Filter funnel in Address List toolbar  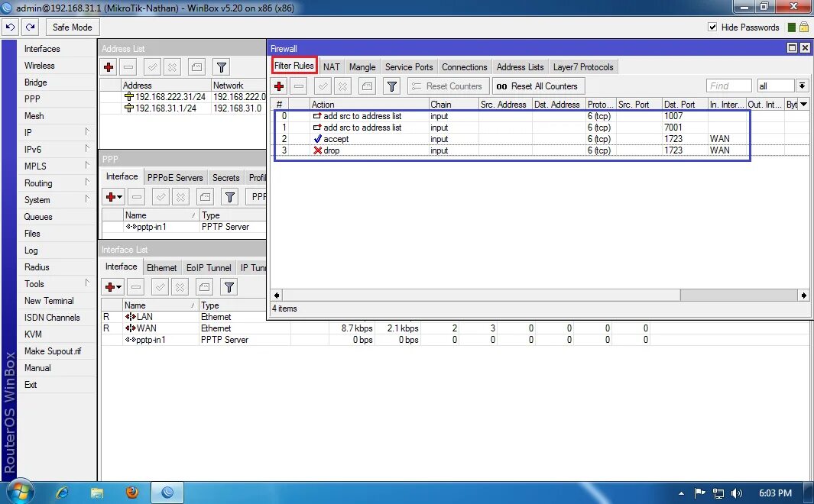coord(222,67)
